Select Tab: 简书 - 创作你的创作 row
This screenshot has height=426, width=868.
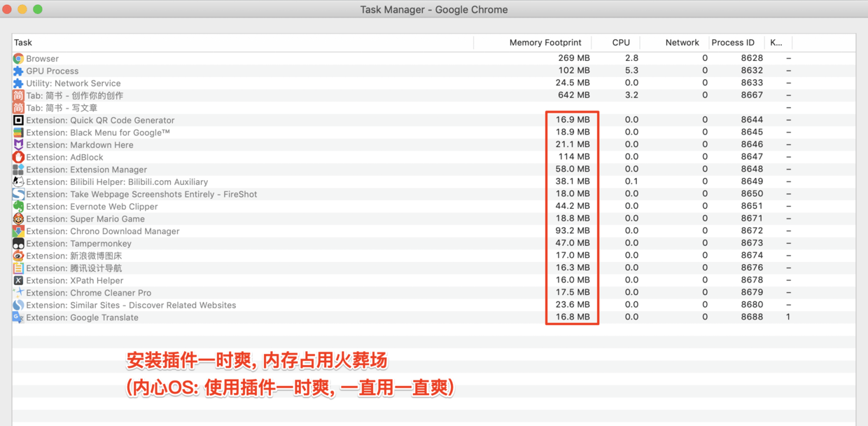434,95
